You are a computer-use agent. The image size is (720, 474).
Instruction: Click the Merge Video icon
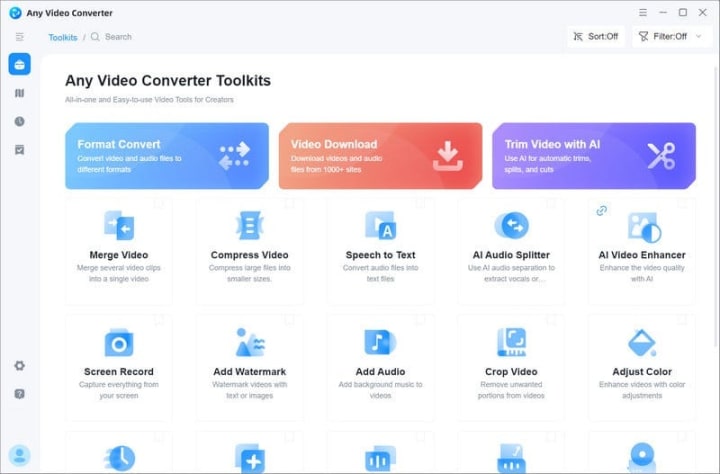click(119, 225)
